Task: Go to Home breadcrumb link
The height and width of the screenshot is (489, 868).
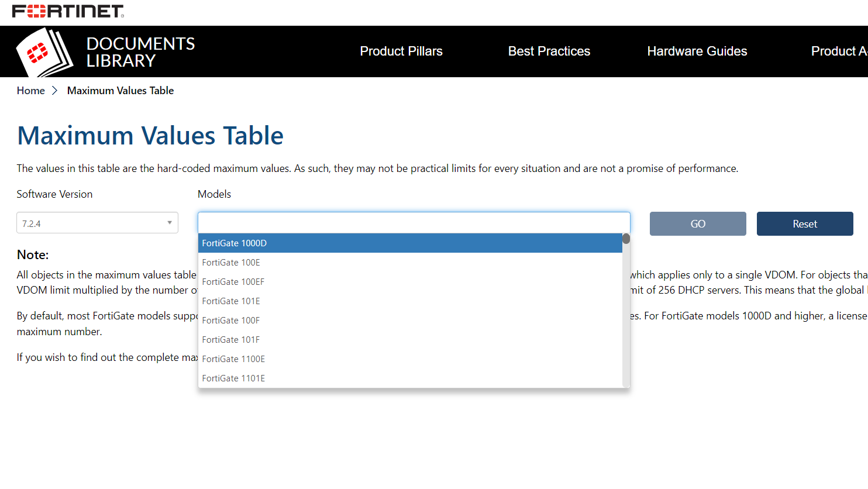Action: pos(31,91)
